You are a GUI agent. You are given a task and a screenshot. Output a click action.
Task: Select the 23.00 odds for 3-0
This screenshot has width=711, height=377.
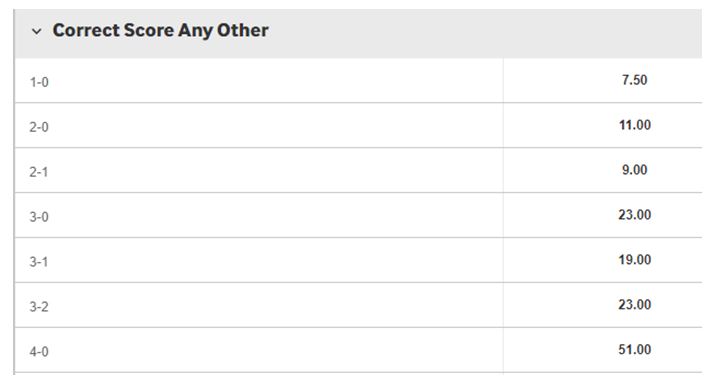pyautogui.click(x=635, y=215)
